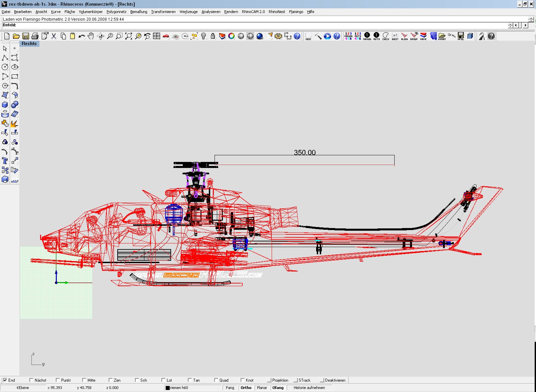Click the HPGL floppy icon
The image size is (536, 392).
pos(461,36)
